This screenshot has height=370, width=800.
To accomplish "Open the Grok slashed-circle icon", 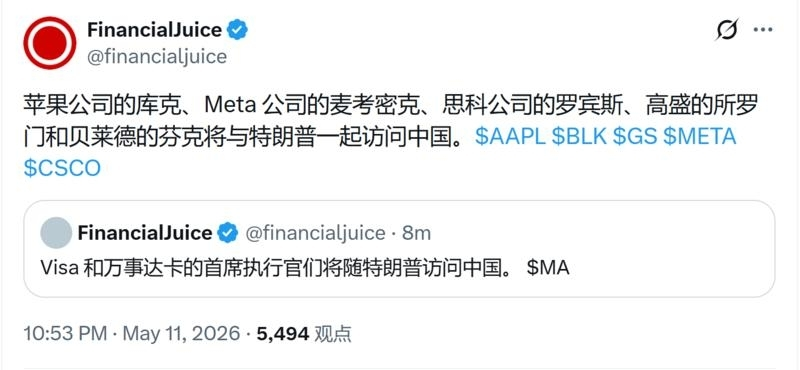I will (727, 30).
